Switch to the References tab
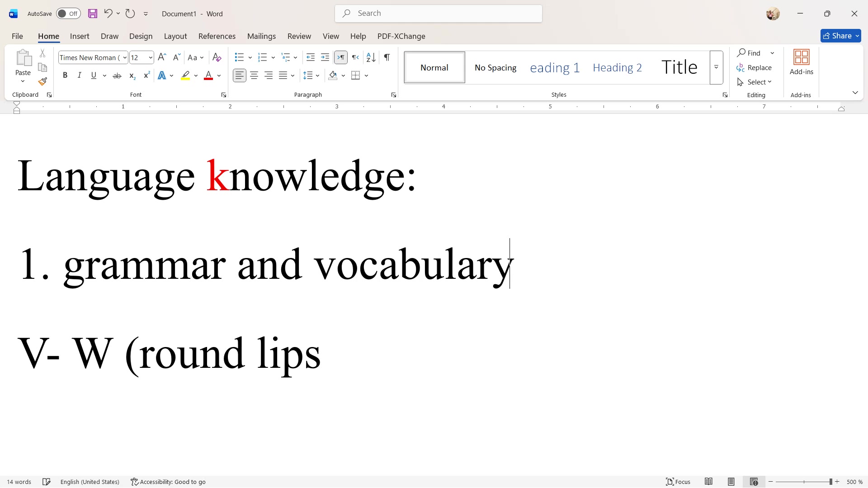This screenshot has height=488, width=868. tap(217, 36)
